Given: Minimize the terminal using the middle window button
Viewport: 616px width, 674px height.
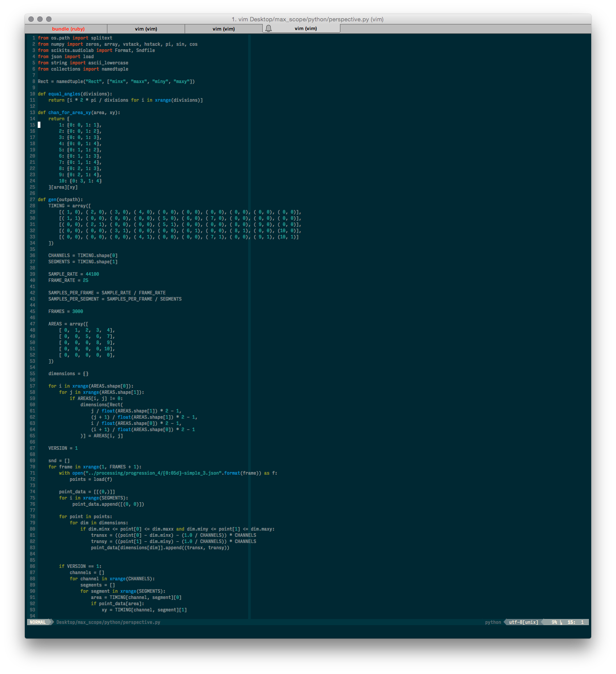Looking at the screenshot, I should pyautogui.click(x=40, y=19).
